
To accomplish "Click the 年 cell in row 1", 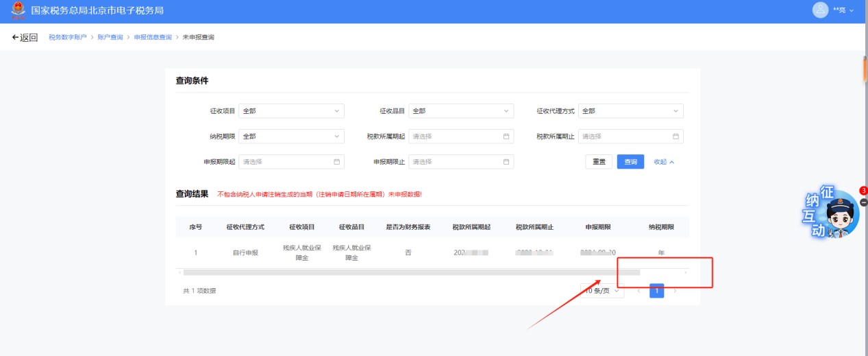I will point(661,253).
